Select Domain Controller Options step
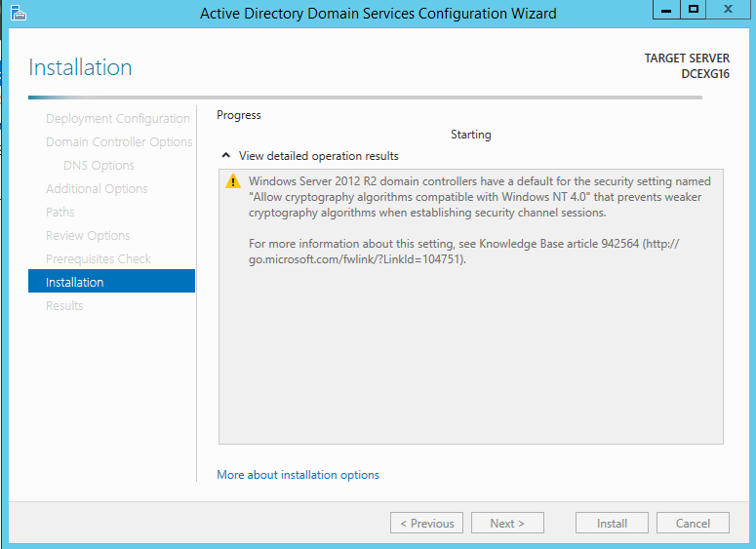The image size is (756, 549). [119, 141]
